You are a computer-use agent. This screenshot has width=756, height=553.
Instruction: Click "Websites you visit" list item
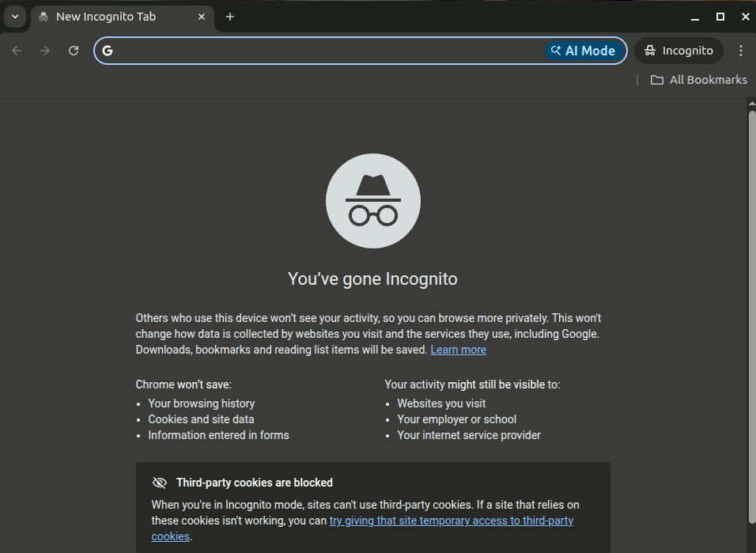[x=441, y=403]
